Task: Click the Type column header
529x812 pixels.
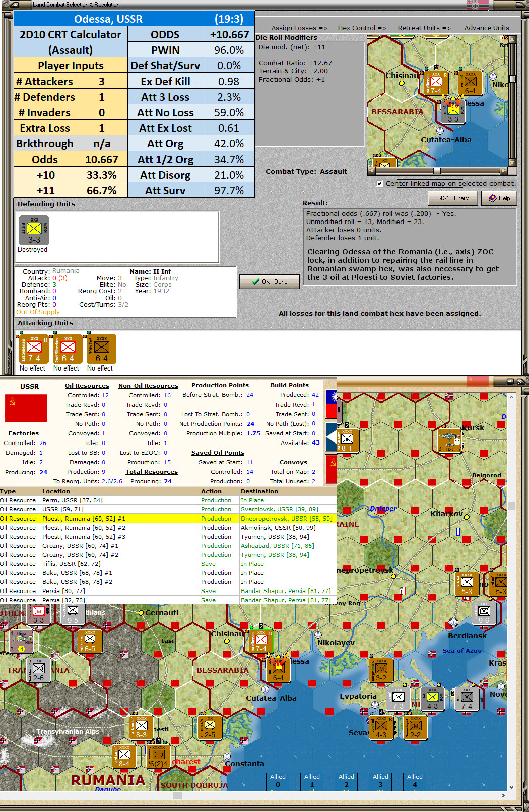Action: [x=8, y=491]
